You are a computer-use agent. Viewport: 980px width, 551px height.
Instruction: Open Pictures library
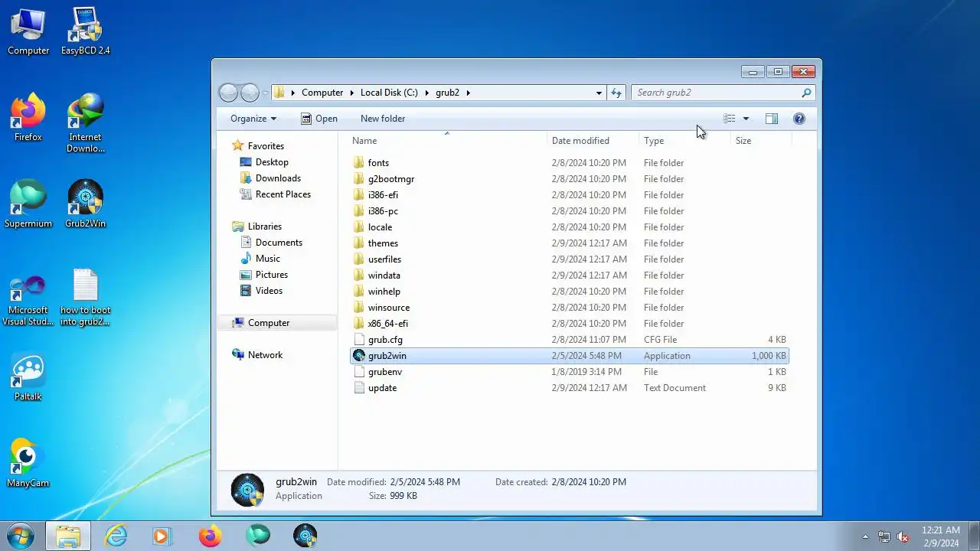tap(272, 275)
